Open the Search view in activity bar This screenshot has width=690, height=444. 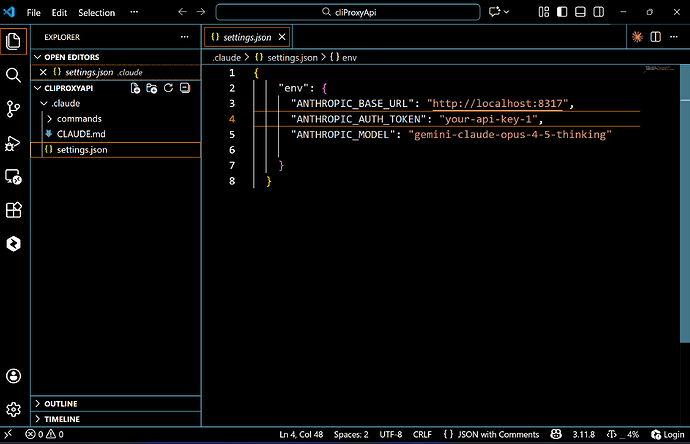point(13,75)
